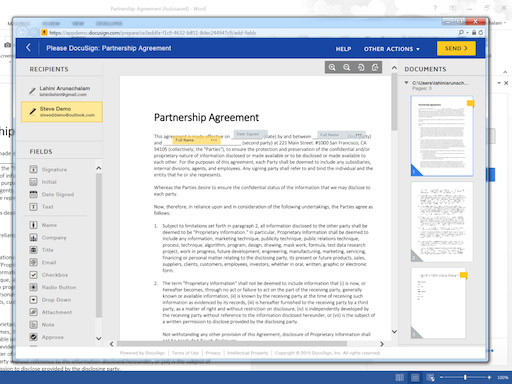Open page 1 thumbnail
This screenshot has height=384, width=512.
point(442,136)
